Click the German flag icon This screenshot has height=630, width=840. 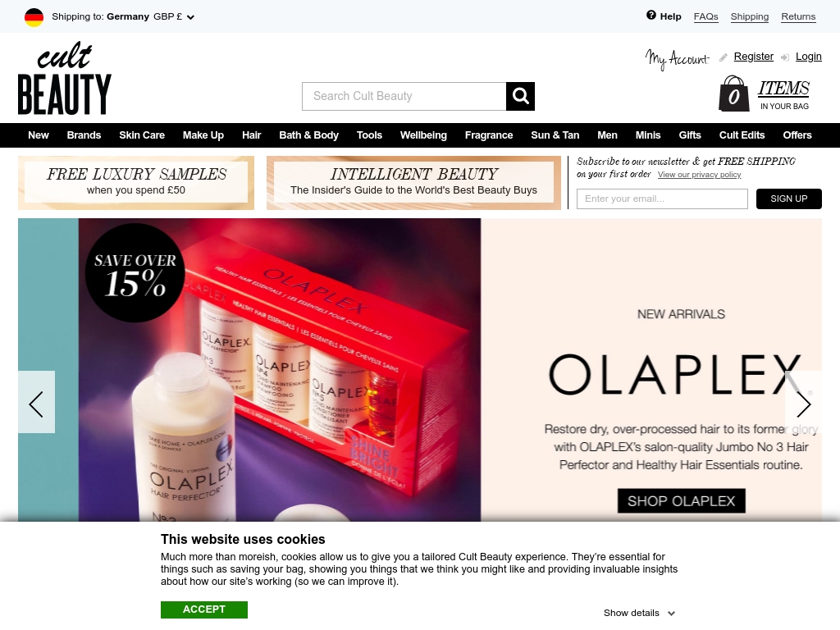point(34,17)
